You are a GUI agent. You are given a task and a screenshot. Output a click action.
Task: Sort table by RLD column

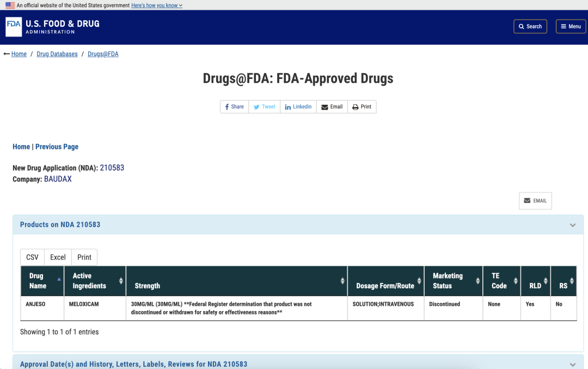coord(536,281)
